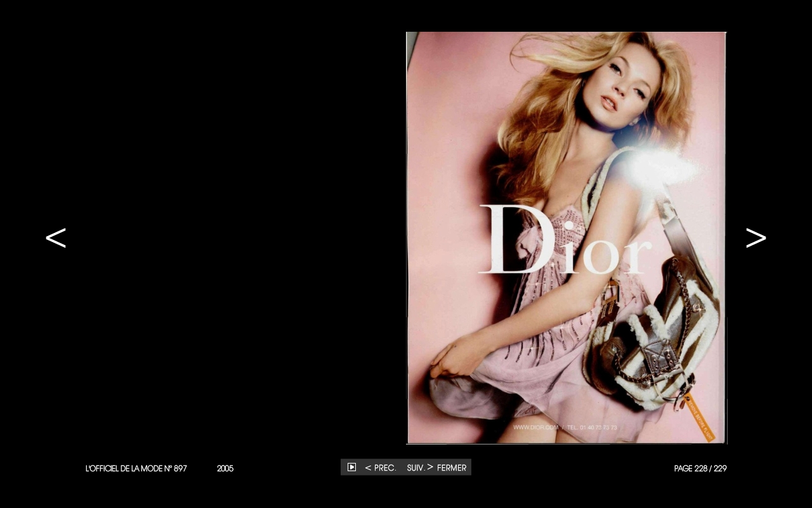Start slideshow with the play icon

[351, 467]
